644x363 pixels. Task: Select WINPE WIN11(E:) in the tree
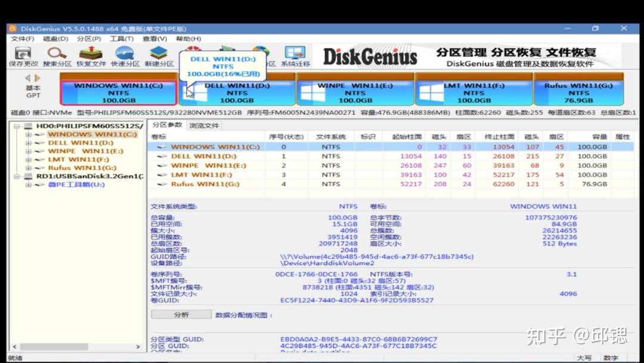[85, 151]
